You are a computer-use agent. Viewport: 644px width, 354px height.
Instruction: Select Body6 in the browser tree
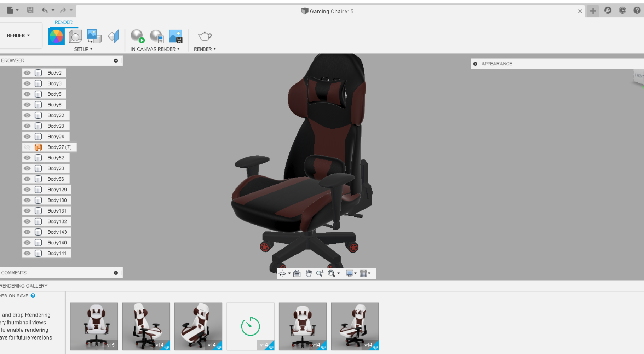point(54,105)
